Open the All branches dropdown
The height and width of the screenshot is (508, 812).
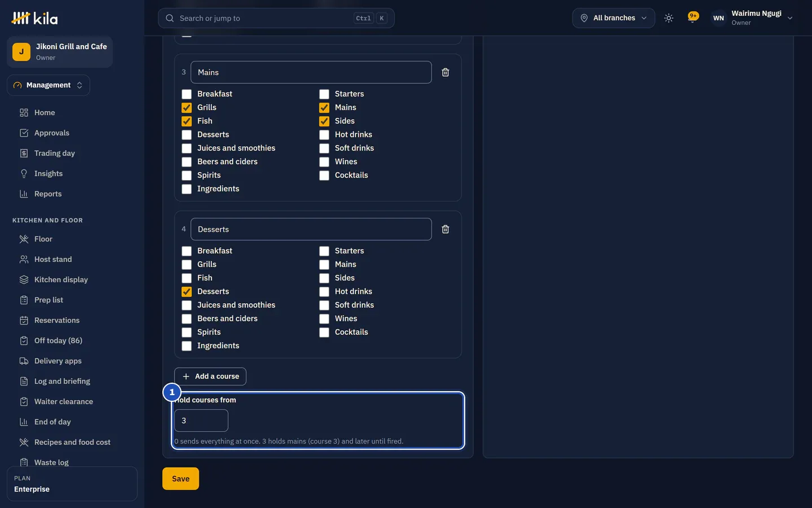(x=614, y=18)
